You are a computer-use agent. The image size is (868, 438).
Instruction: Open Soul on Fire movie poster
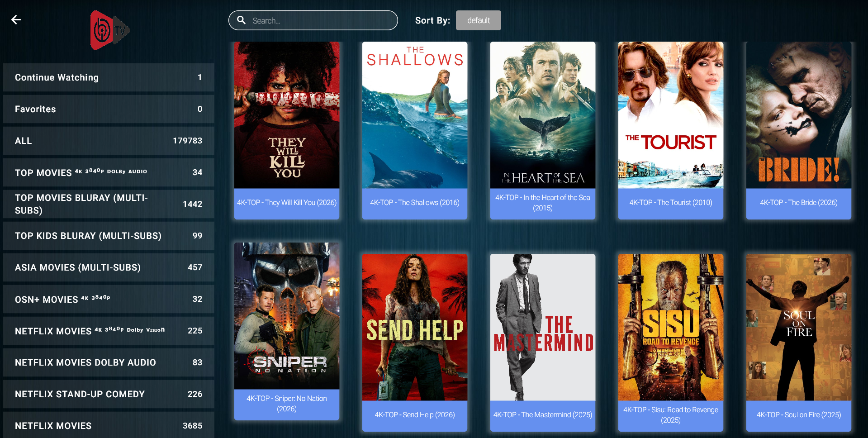pos(799,327)
